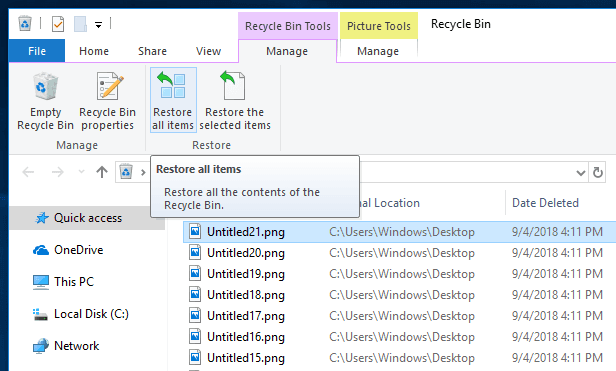Image resolution: width=616 pixels, height=371 pixels.
Task: Click the Recycle Bin title bar icon
Action: coord(25,24)
